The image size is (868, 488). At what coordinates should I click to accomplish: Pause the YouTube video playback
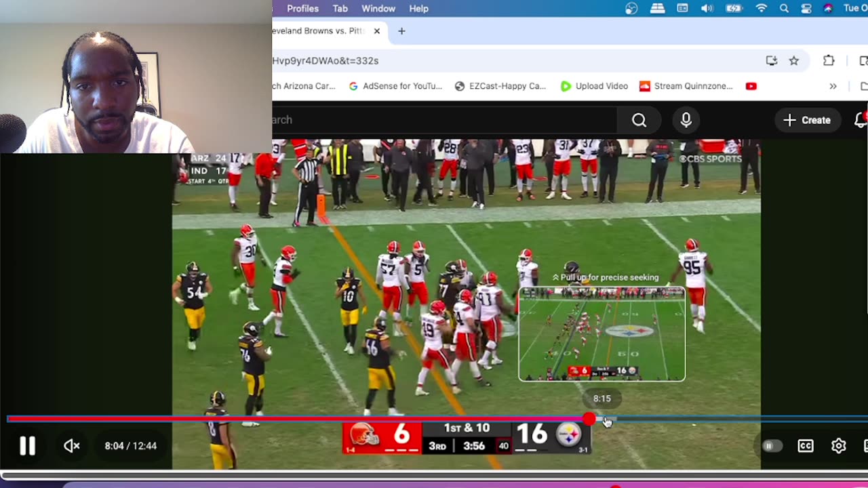click(x=27, y=445)
